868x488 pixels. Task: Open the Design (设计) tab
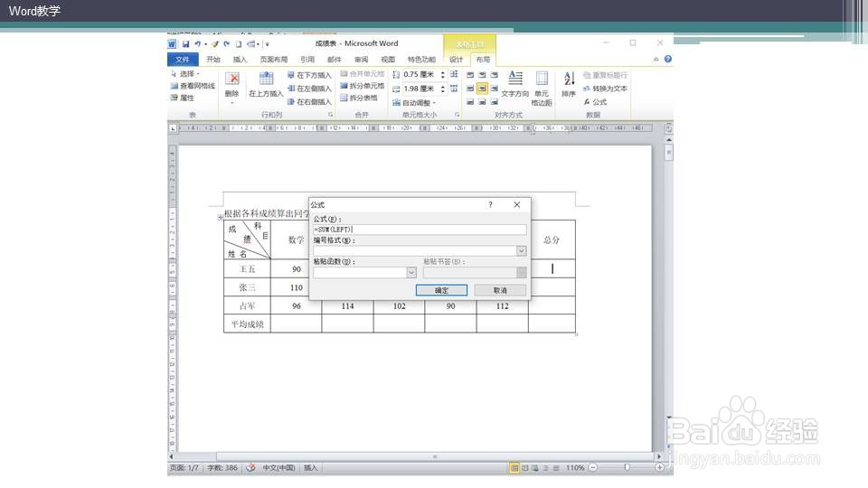456,60
